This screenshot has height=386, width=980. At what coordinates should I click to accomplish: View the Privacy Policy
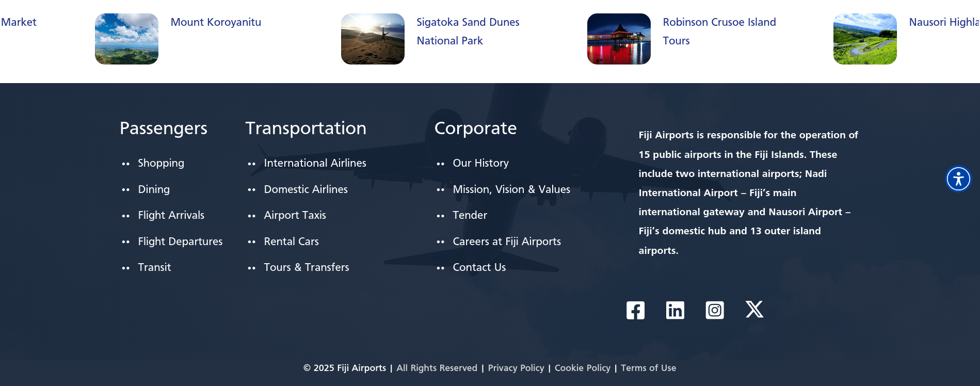click(516, 368)
